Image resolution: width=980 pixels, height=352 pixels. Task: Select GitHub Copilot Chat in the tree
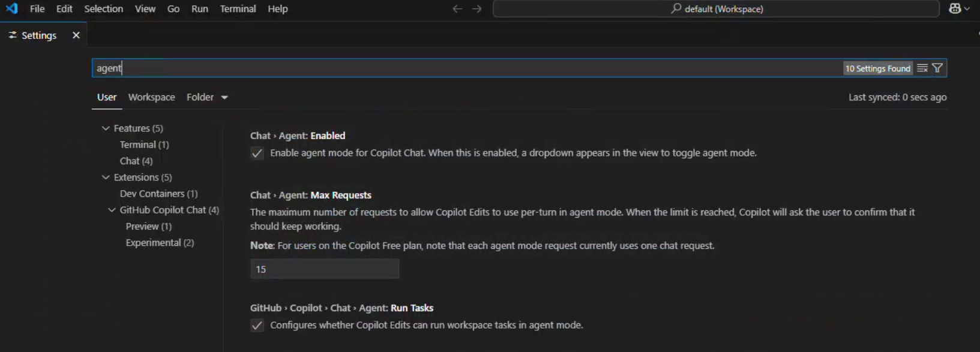pyautogui.click(x=169, y=210)
